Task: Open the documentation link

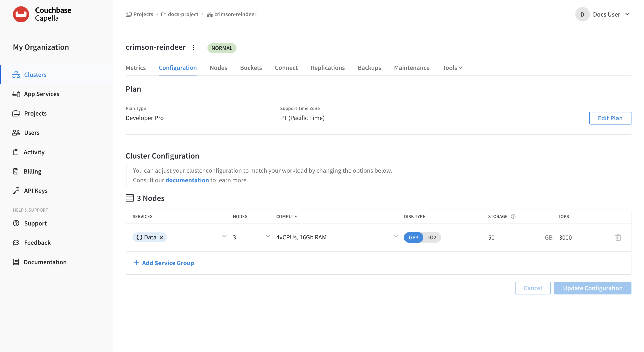Action: pyautogui.click(x=187, y=180)
